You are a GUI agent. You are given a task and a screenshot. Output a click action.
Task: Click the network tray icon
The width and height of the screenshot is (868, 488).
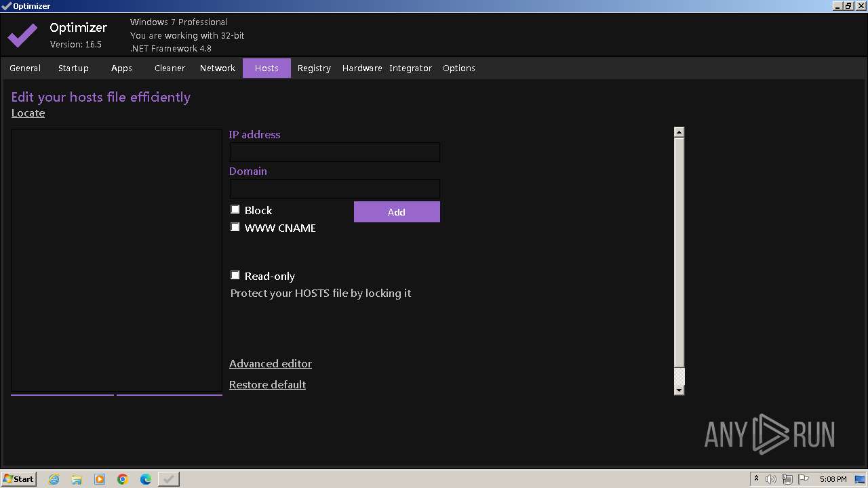(787, 479)
